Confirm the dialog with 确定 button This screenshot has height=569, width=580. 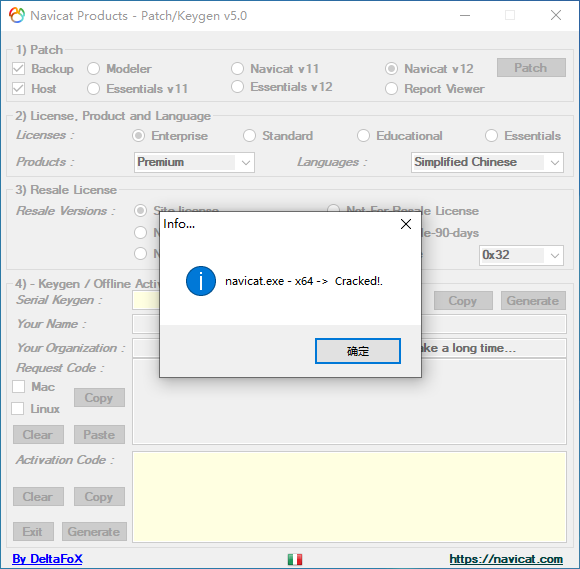coord(358,351)
